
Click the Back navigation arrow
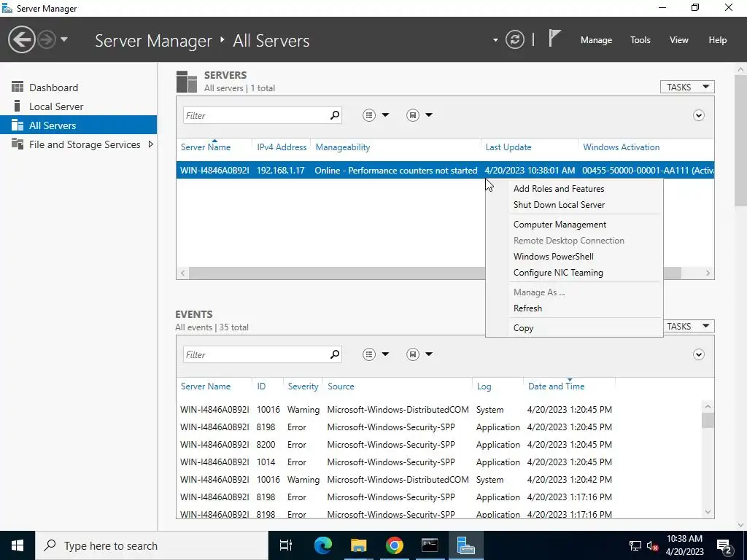21,39
